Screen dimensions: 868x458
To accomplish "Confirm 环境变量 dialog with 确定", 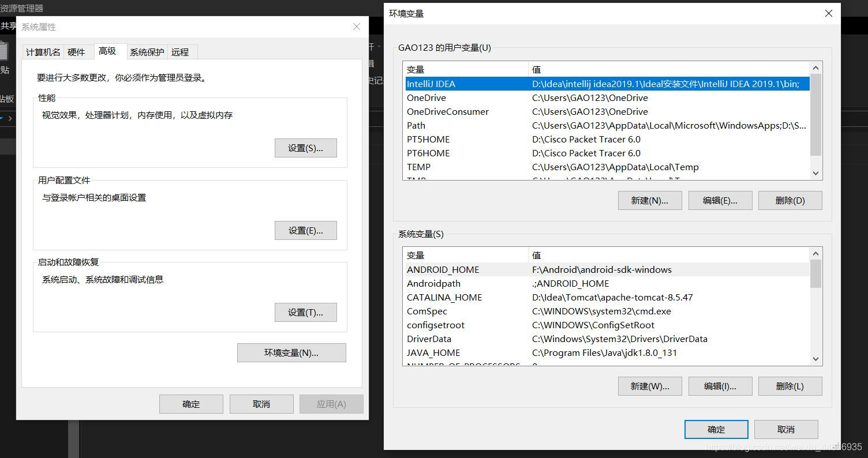I will tap(716, 429).
